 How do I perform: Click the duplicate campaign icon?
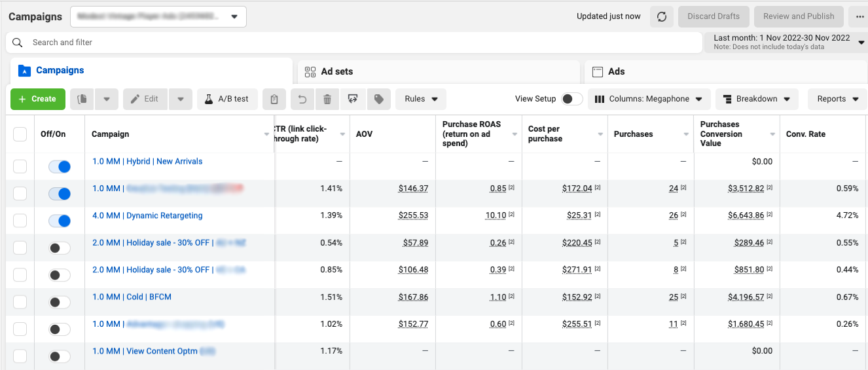pyautogui.click(x=82, y=99)
